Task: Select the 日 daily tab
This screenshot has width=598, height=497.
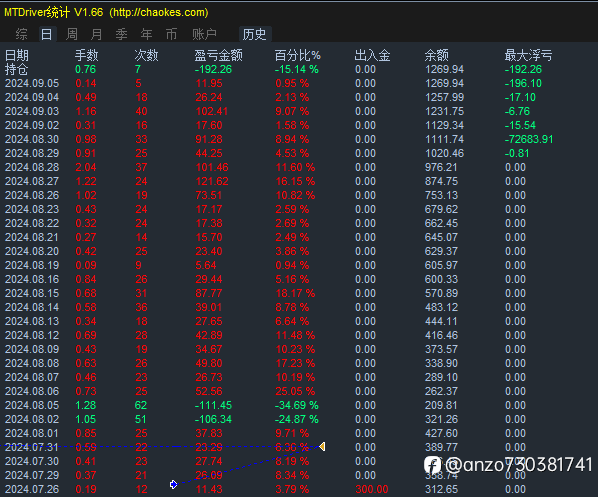Action: [x=47, y=34]
